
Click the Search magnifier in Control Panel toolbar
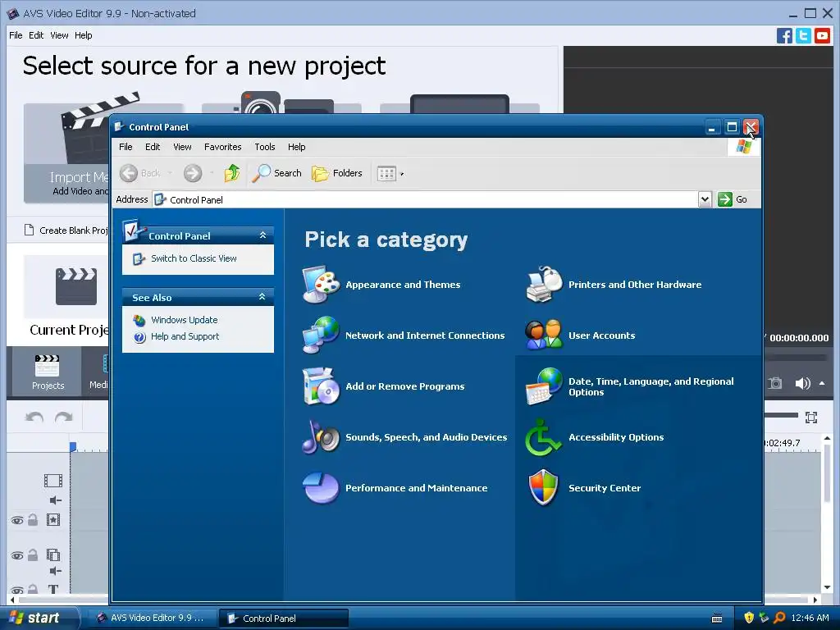pos(277,173)
